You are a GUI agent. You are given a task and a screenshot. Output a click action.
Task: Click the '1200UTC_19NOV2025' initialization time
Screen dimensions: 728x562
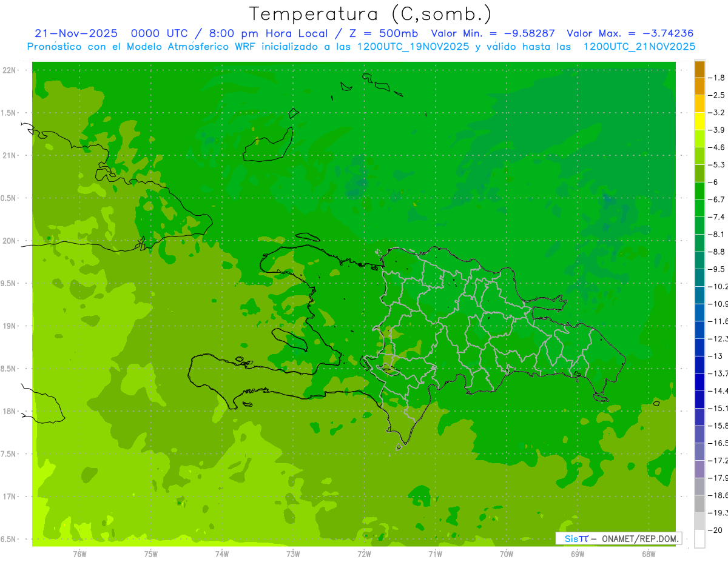413,47
